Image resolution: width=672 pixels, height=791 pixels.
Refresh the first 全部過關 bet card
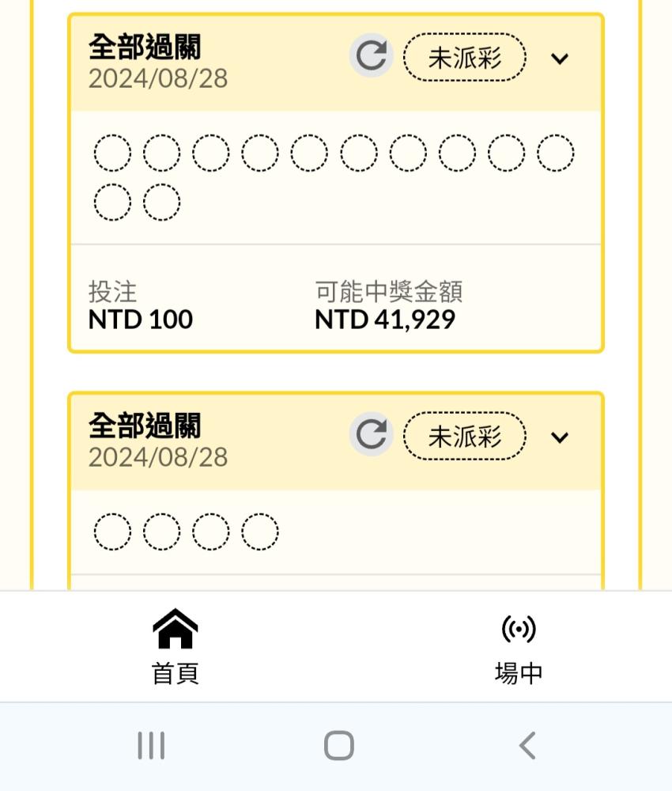(371, 55)
